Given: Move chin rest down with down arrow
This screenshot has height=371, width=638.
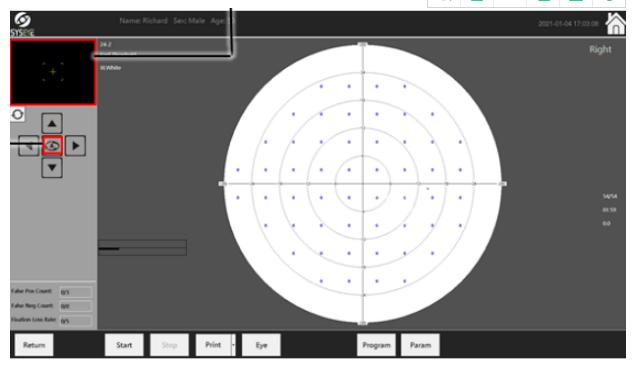Looking at the screenshot, I should (52, 168).
